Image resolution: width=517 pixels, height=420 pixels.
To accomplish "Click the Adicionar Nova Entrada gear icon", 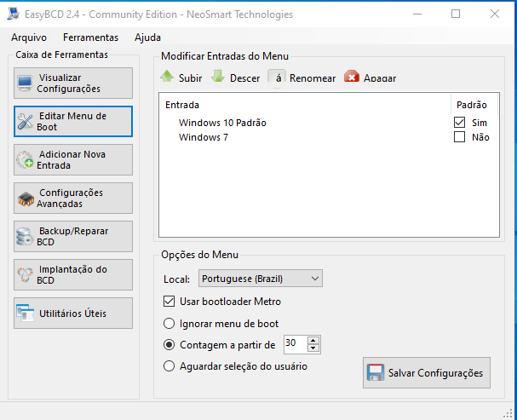I will (x=25, y=160).
